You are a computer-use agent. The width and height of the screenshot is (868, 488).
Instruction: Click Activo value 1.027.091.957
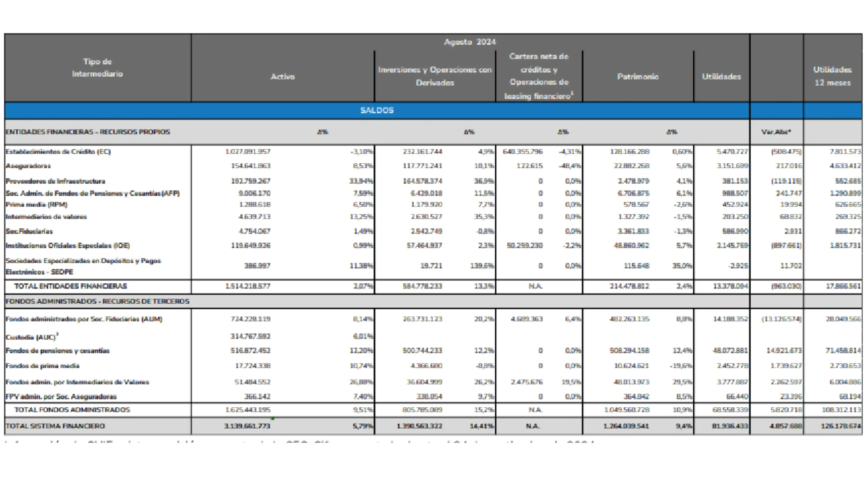pos(248,151)
